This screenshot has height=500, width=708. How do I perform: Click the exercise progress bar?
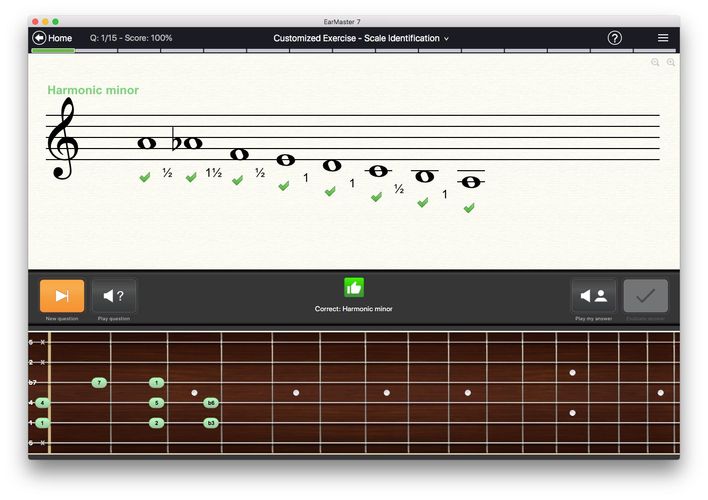[x=354, y=50]
